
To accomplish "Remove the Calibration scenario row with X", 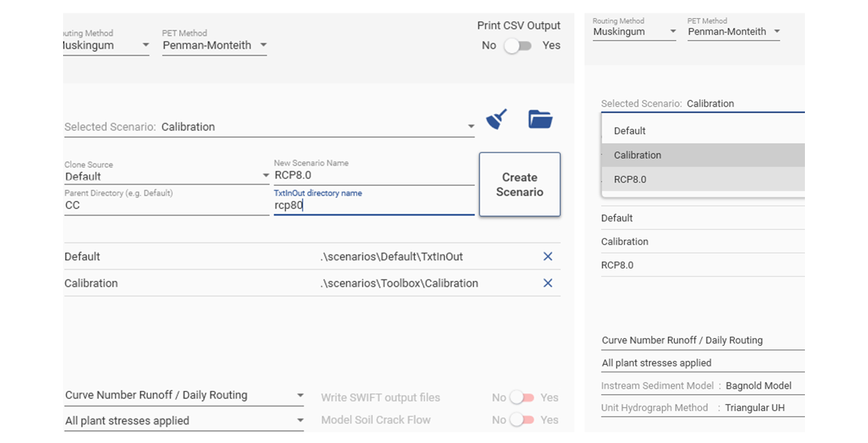I will click(x=548, y=283).
